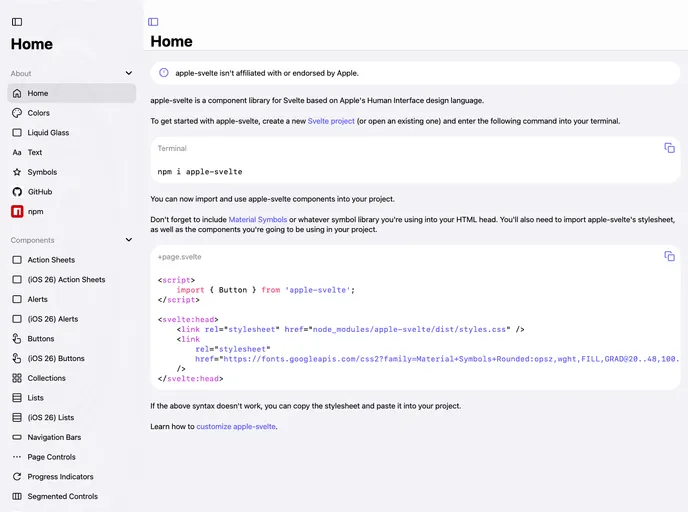The height and width of the screenshot is (512, 688).
Task: Select the (iOS 26) Alerts label
Action: pyautogui.click(x=53, y=319)
